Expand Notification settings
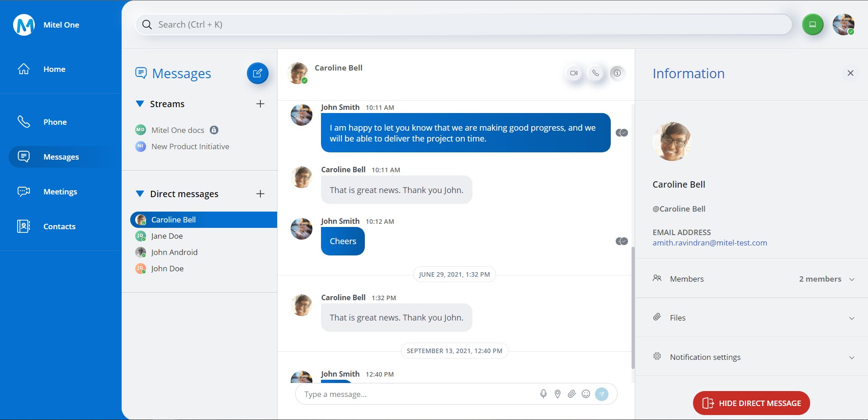The height and width of the screenshot is (420, 868). pos(851,358)
